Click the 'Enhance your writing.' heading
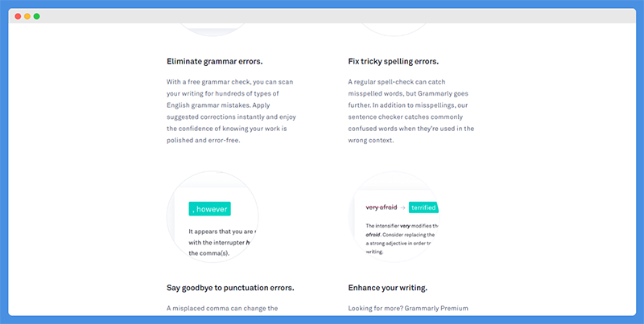The image size is (644, 324). [x=387, y=288]
